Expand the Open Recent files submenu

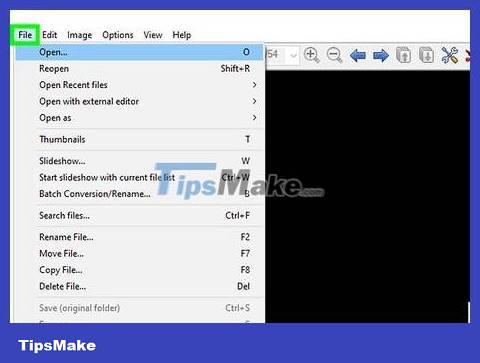pyautogui.click(x=139, y=85)
